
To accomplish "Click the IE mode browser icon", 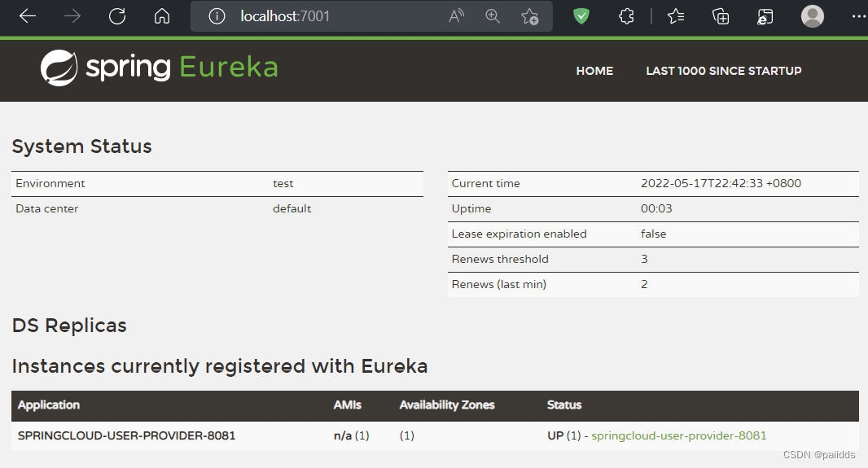I will (x=765, y=16).
